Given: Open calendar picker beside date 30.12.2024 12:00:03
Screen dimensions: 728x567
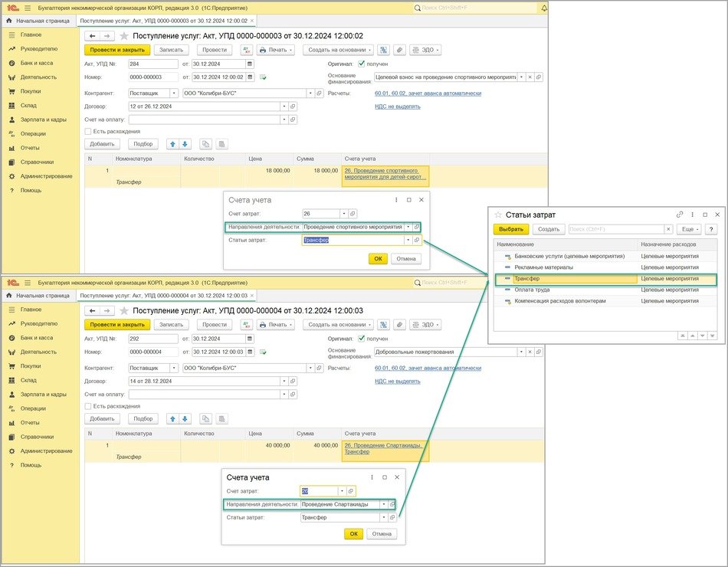Looking at the screenshot, I should [251, 352].
